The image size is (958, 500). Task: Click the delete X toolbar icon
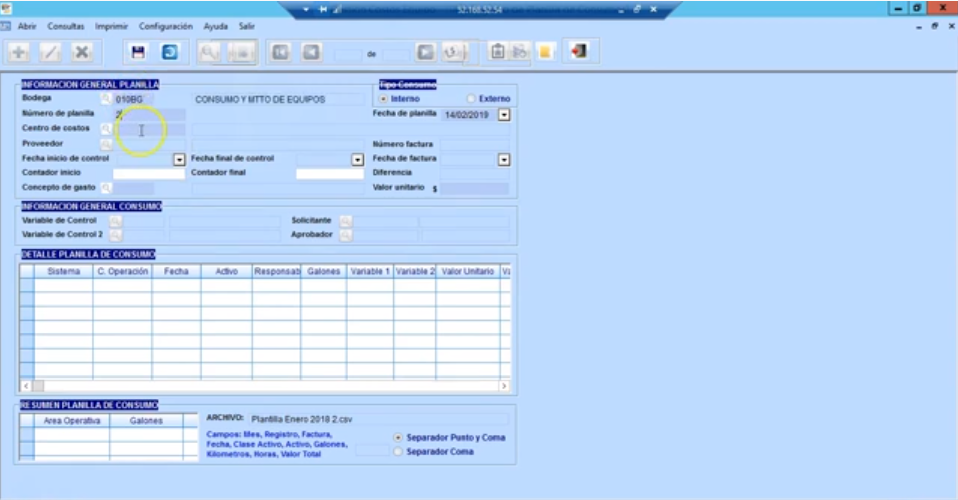point(81,53)
